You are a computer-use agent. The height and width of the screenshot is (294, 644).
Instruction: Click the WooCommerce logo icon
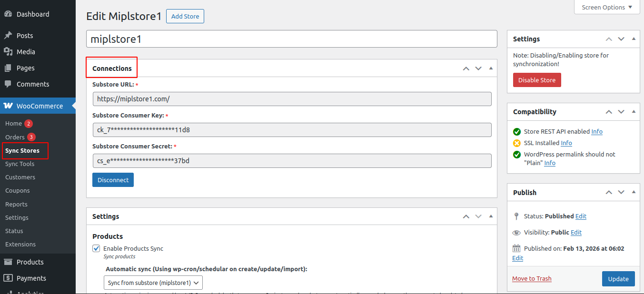[x=8, y=106]
